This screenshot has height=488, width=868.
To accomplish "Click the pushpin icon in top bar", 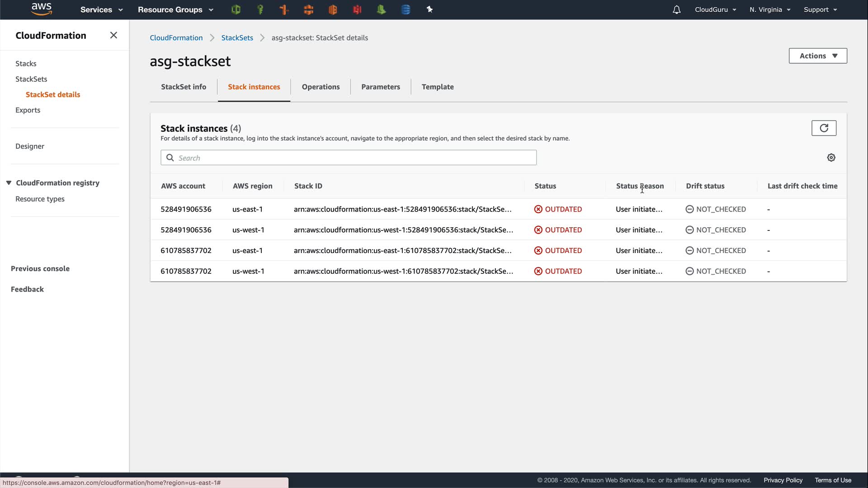I will (x=429, y=9).
